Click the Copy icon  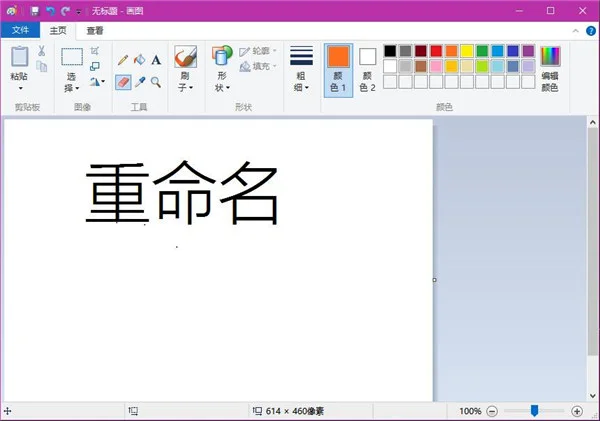click(x=41, y=67)
